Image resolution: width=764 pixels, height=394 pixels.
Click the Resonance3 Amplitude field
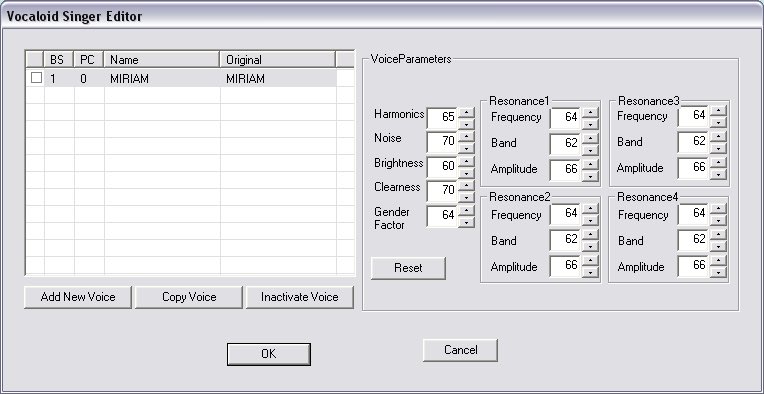point(694,168)
